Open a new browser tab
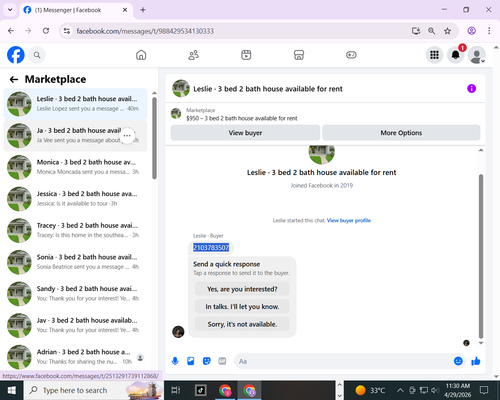The height and width of the screenshot is (400, 500). [x=143, y=10]
